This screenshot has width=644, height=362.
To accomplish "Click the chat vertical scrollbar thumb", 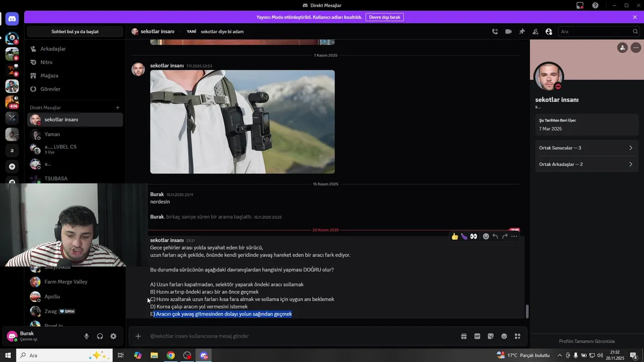I will tap(527, 312).
